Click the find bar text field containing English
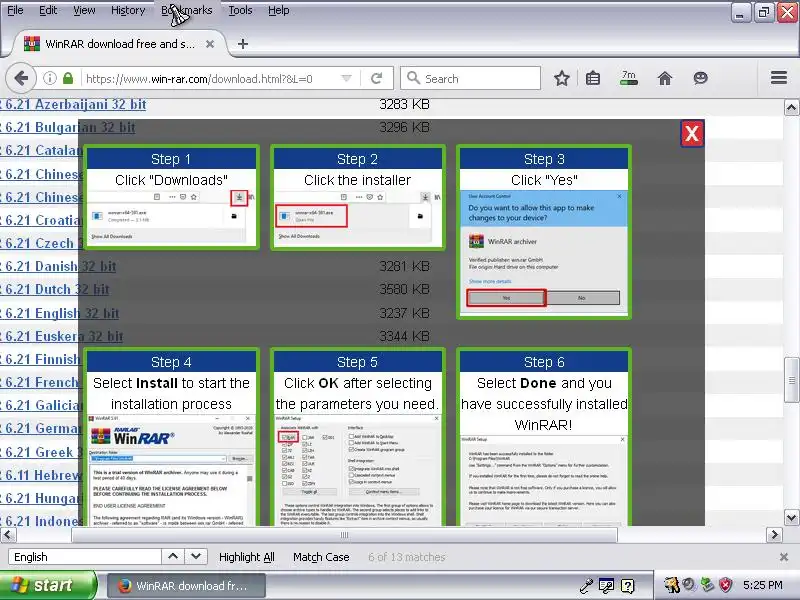The height and width of the screenshot is (600, 800). [x=85, y=557]
